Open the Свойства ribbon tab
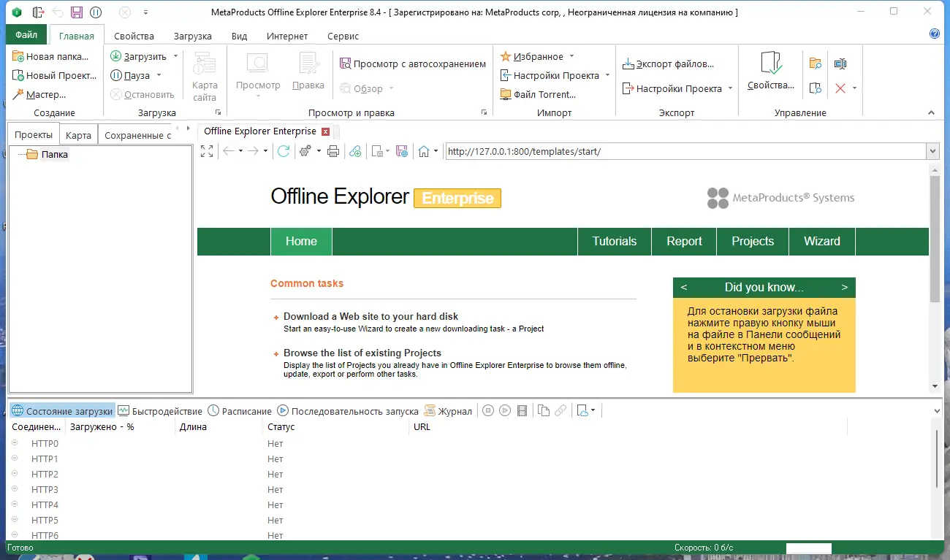 coord(133,35)
